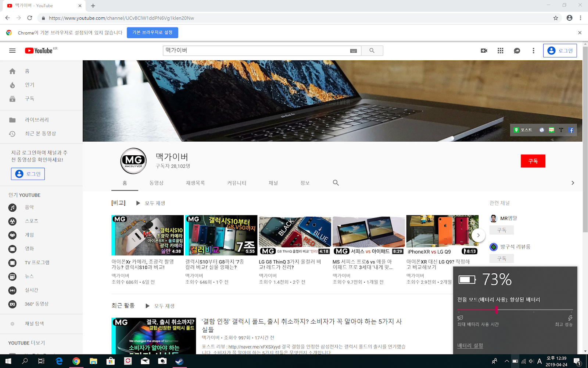Open the create video camera icon
588x368 pixels.
coord(484,51)
